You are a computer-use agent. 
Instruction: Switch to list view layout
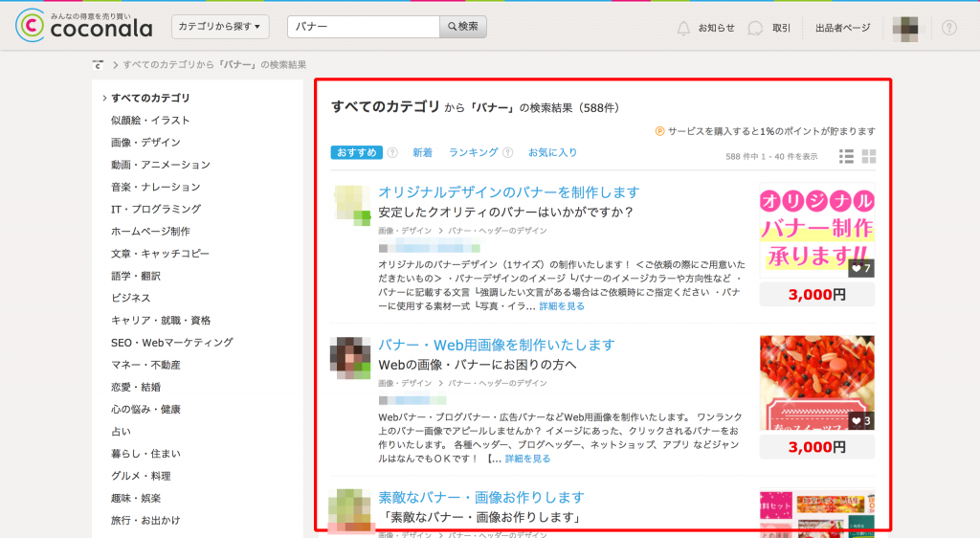click(x=846, y=156)
